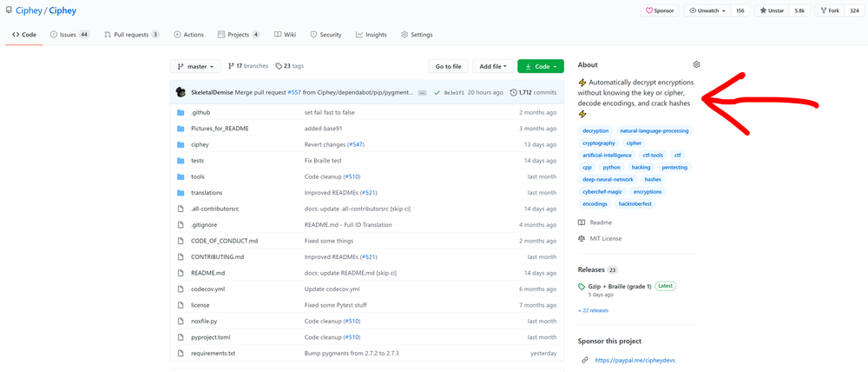Viewport: 868px width, 372px height.
Task: Open the Actions tab
Action: (x=188, y=35)
